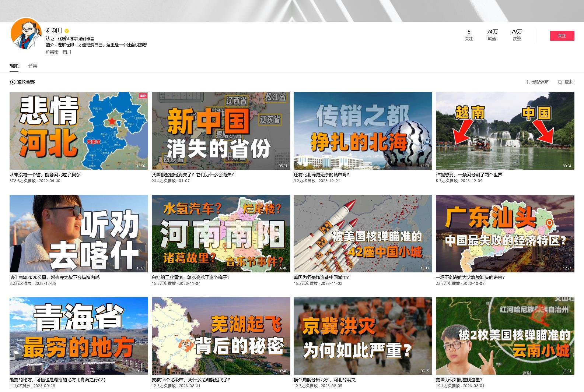Click the play-all circle icon
This screenshot has height=392, width=584.
tap(13, 82)
